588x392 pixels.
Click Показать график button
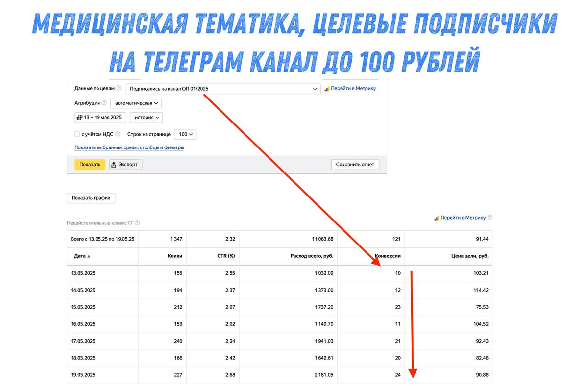tap(91, 198)
